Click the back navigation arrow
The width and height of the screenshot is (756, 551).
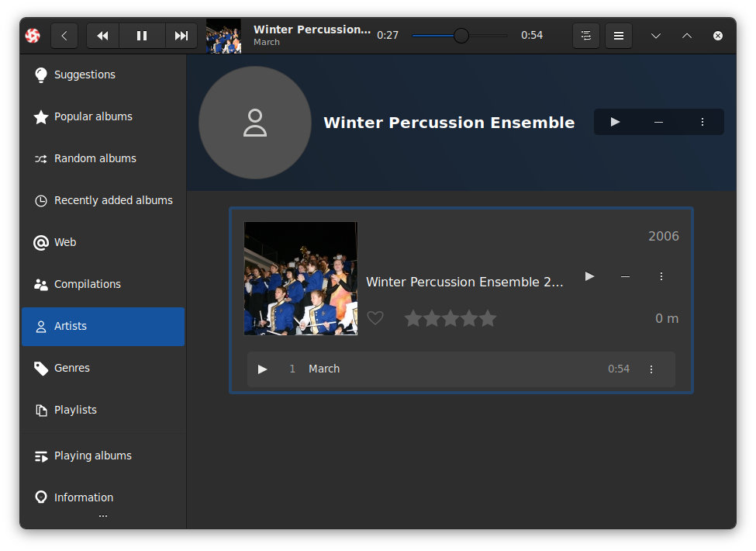pyautogui.click(x=64, y=36)
